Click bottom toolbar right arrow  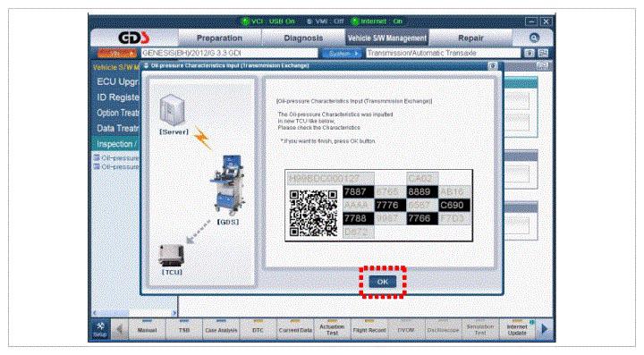pos(545,329)
